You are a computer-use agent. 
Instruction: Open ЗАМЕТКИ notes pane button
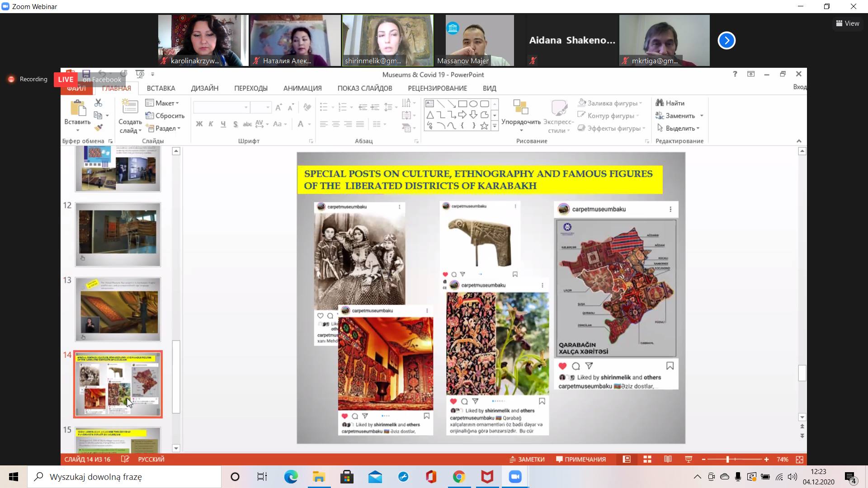(x=527, y=459)
